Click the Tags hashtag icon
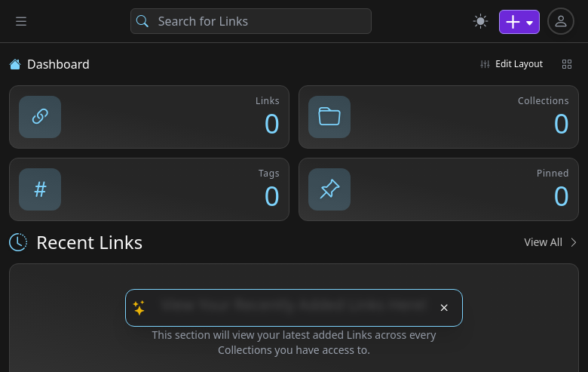588x372 pixels. click(x=40, y=189)
